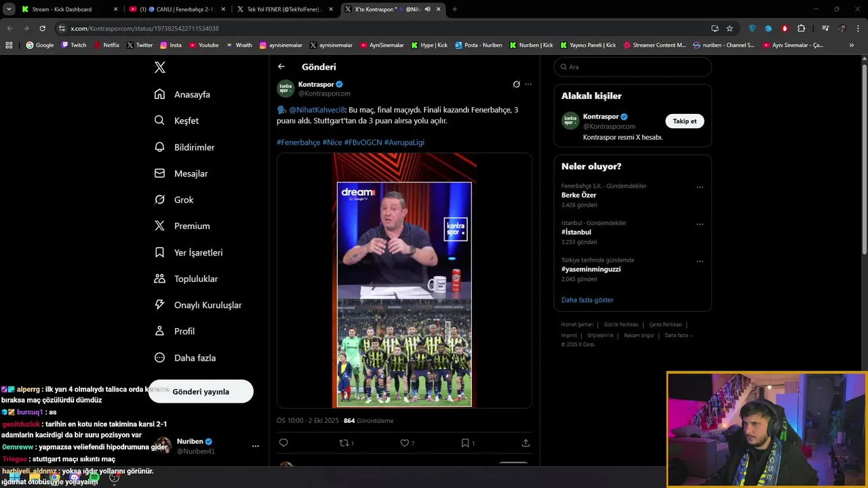Switch to Tek Yol FENER tab
Image resolution: width=868 pixels, height=488 pixels.
pos(285,9)
